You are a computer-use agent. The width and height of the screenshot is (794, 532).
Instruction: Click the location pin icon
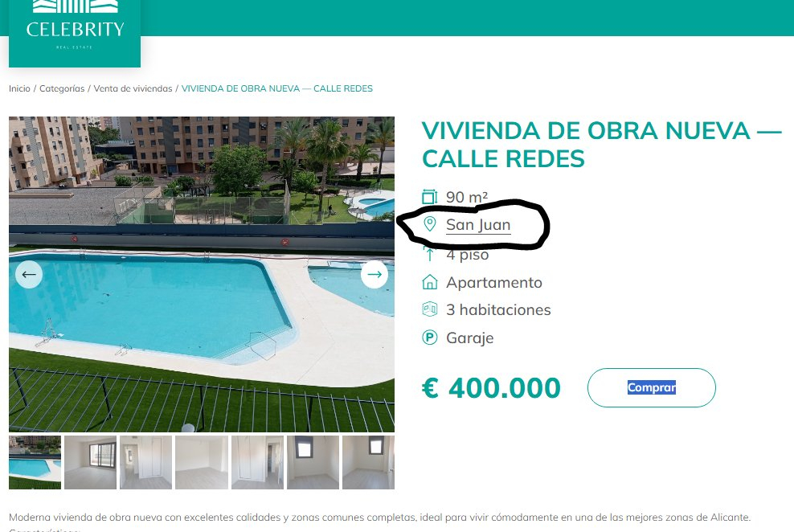pos(429,223)
